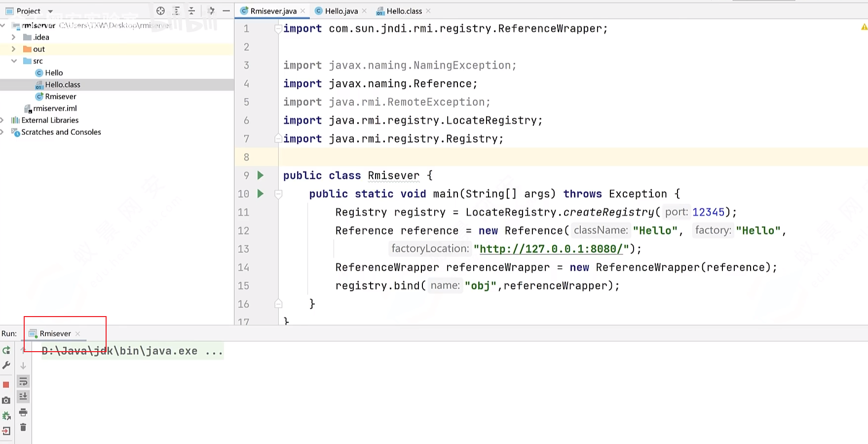Select the .idea folder row
Viewport: 868px width, 444px height.
(x=117, y=37)
